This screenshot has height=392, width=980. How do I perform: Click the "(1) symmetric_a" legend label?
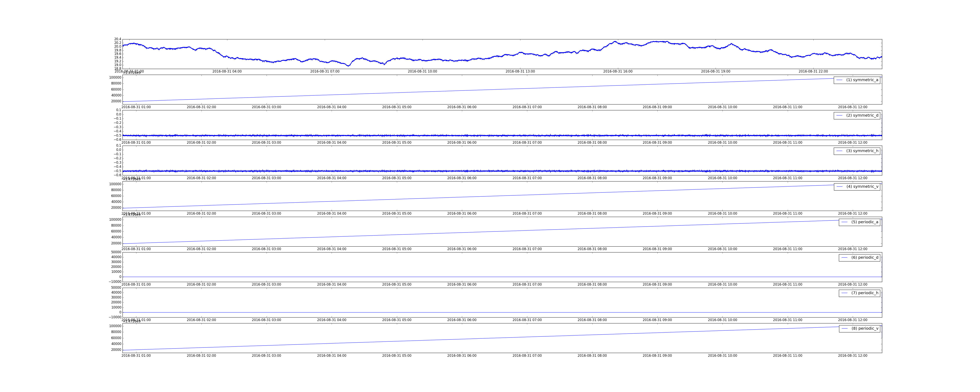tap(862, 80)
